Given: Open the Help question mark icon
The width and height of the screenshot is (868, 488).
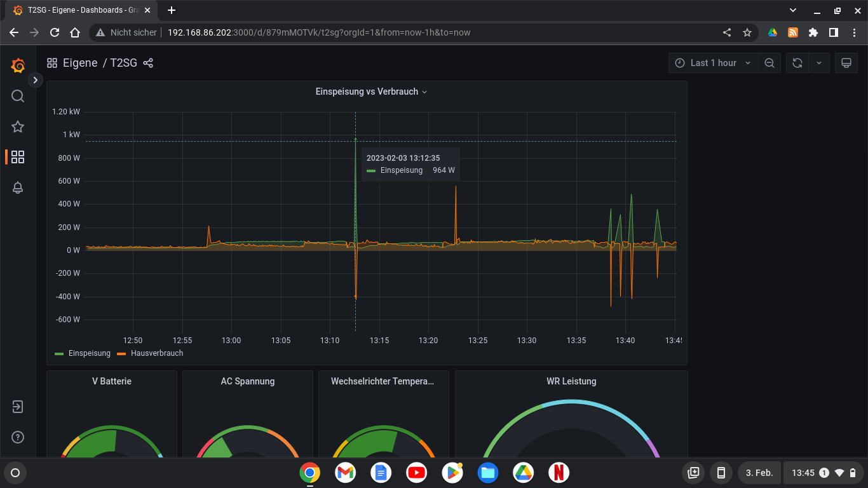Looking at the screenshot, I should click(18, 437).
